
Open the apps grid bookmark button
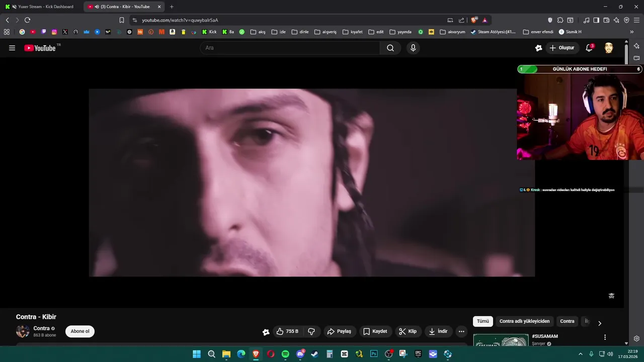click(7, 32)
